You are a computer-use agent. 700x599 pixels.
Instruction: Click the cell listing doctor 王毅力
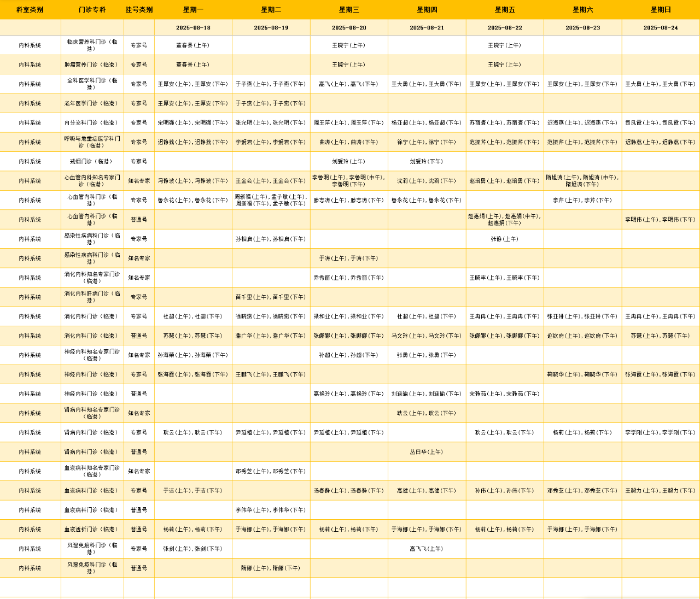661,491
